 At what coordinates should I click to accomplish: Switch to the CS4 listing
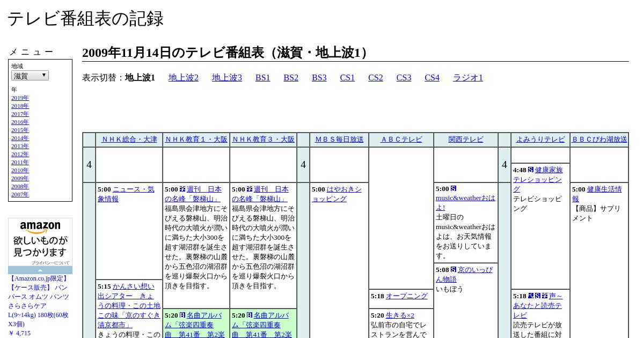432,78
